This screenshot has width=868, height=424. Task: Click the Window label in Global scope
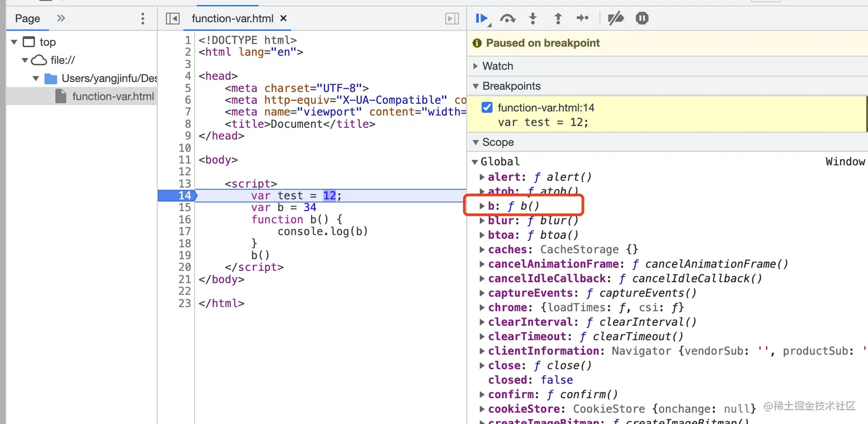point(845,162)
